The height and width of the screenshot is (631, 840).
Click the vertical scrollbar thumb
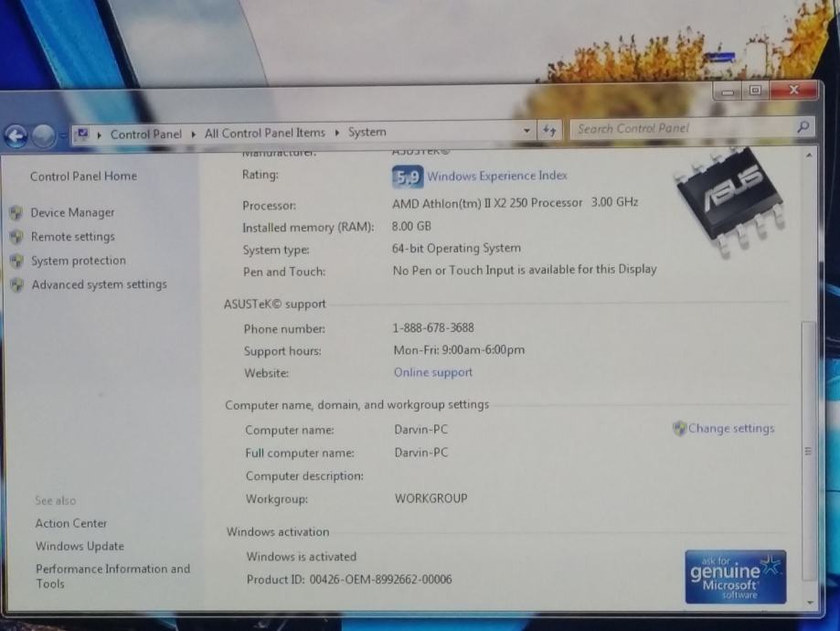tap(808, 450)
